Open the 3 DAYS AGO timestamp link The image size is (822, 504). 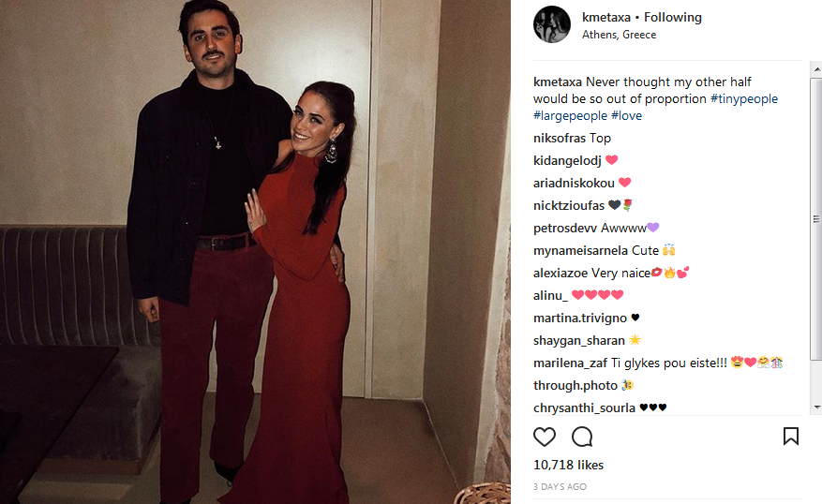560,487
